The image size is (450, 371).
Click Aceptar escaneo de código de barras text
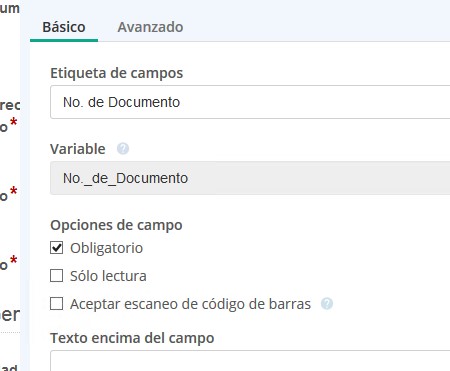point(190,304)
